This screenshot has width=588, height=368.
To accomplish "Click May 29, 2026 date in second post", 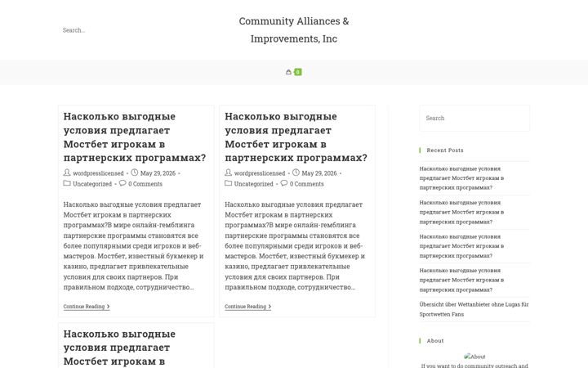I will (319, 173).
